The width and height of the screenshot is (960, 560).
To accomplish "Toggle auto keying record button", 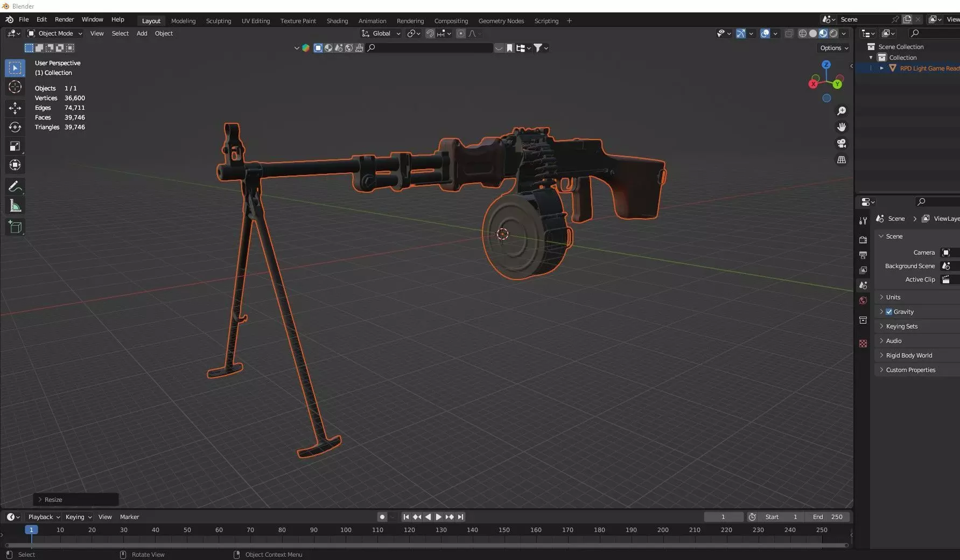I will (382, 517).
